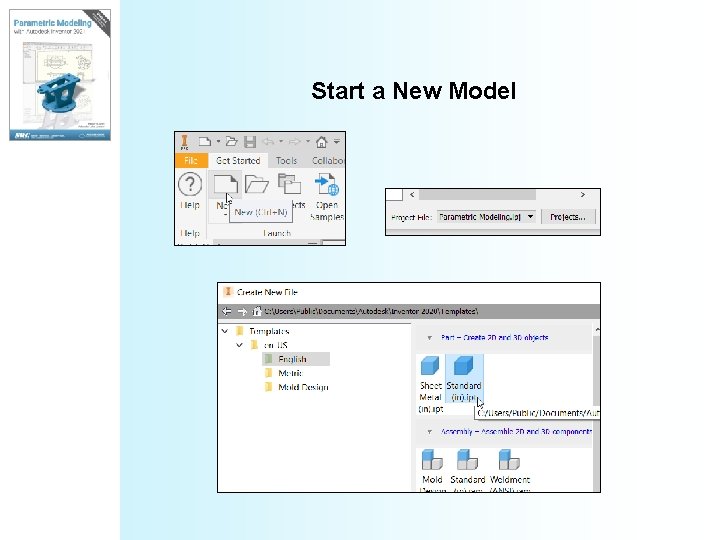Collapse the Templates tree node
720x540 pixels.
point(225,331)
